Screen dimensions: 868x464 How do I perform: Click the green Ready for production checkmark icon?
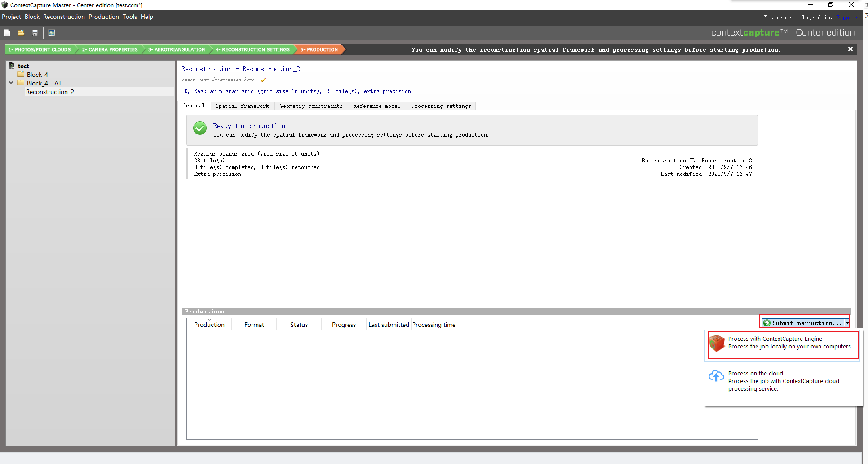200,128
